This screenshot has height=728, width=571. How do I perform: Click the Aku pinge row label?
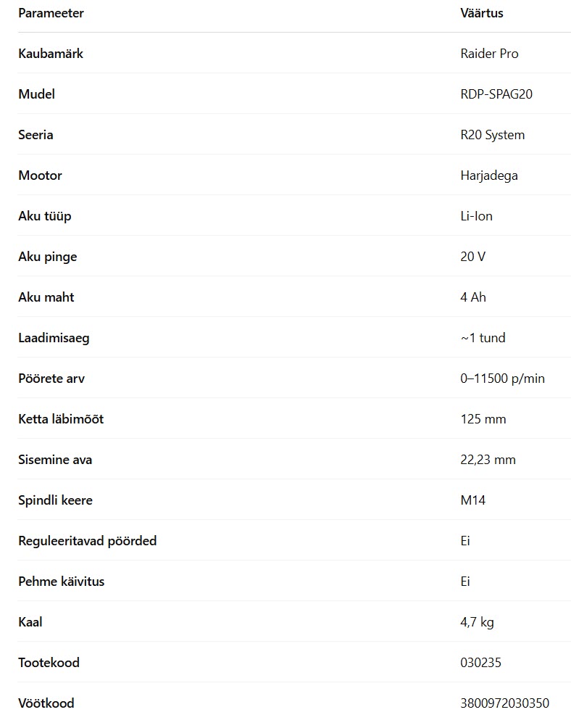(47, 257)
